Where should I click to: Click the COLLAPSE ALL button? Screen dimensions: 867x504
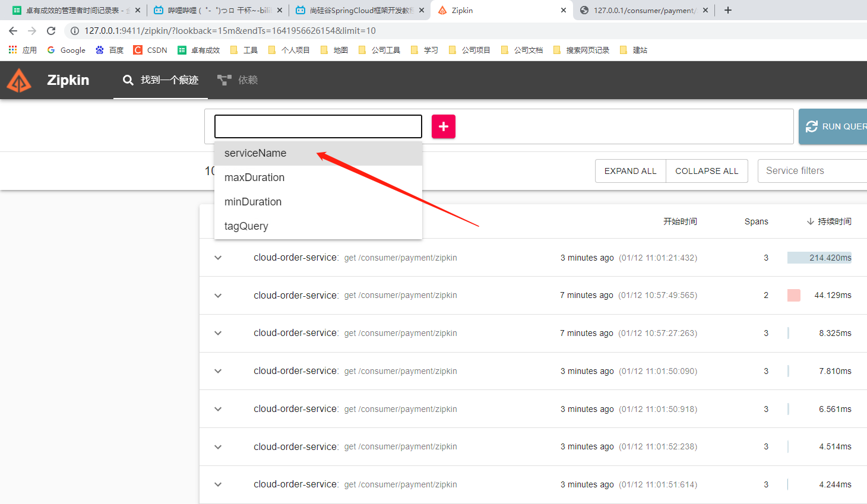point(707,171)
